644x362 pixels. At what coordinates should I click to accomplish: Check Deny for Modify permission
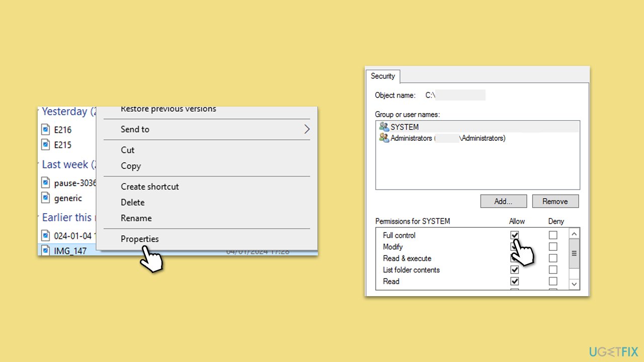pyautogui.click(x=553, y=246)
